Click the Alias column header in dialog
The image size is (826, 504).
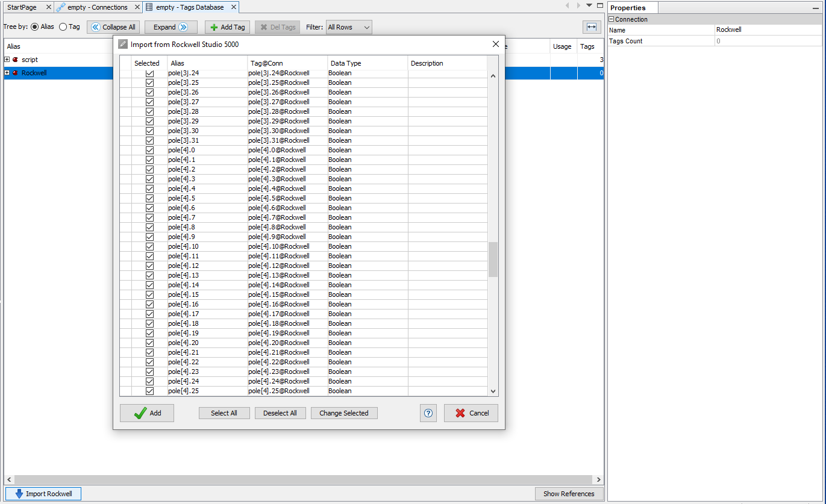(x=207, y=63)
